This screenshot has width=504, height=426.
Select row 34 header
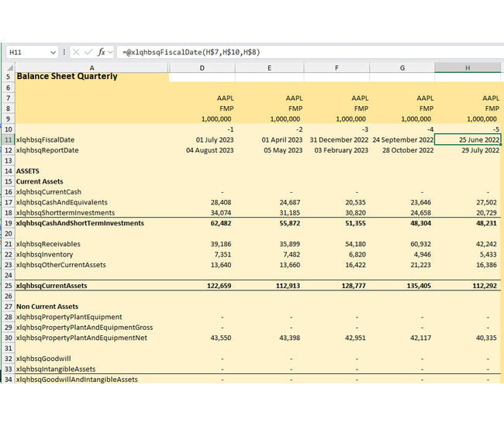[x=8, y=380]
